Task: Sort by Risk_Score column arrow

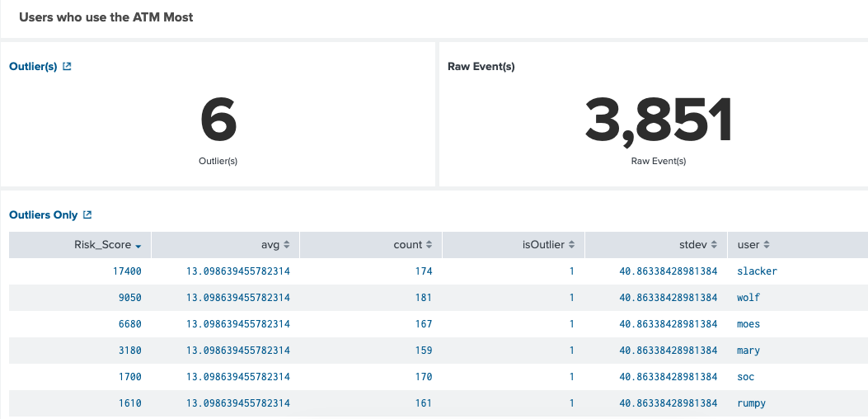Action: (x=138, y=246)
